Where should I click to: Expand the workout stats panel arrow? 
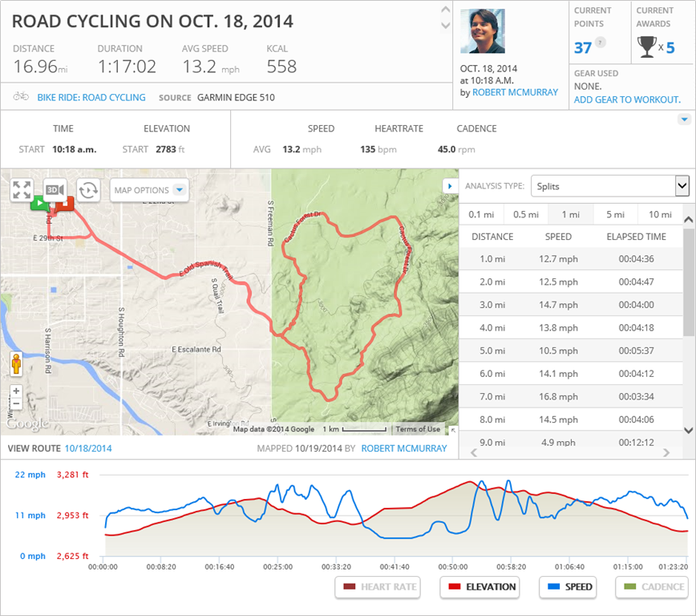coord(684,120)
